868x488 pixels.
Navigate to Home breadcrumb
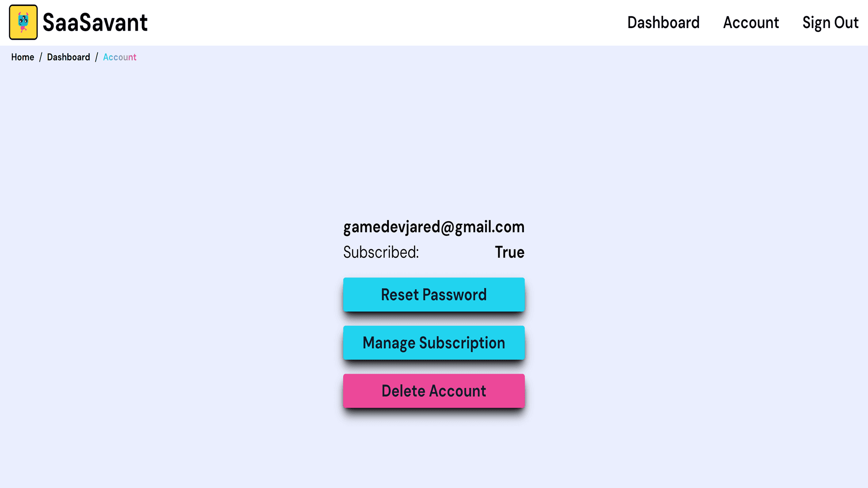tap(22, 57)
